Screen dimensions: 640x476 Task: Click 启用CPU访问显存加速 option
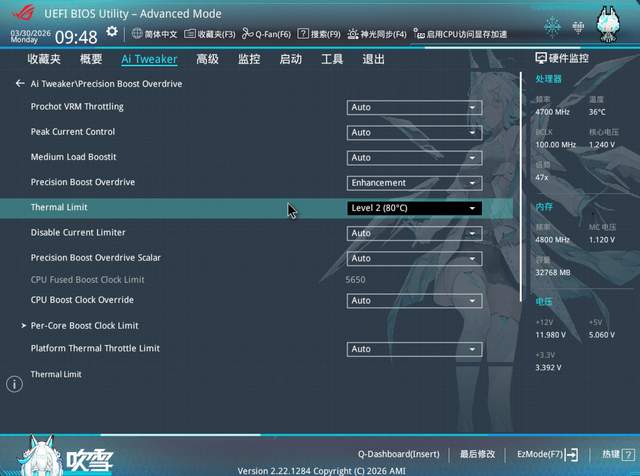click(460, 34)
